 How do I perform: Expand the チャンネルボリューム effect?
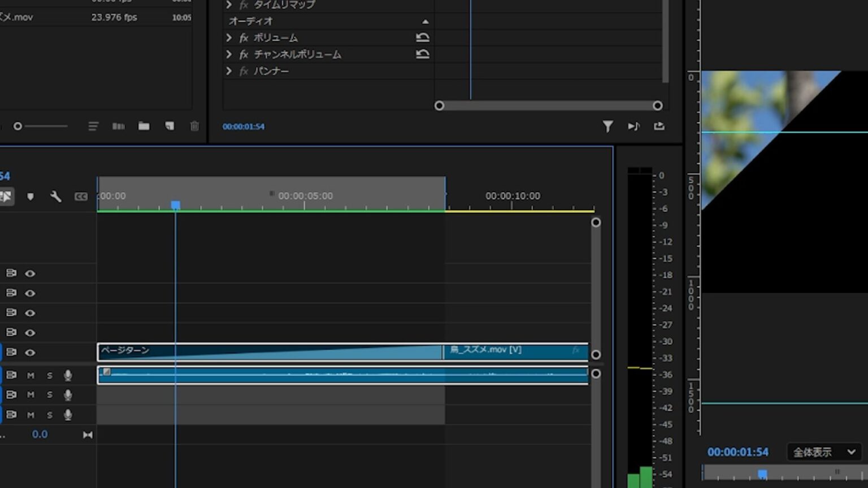tap(229, 54)
